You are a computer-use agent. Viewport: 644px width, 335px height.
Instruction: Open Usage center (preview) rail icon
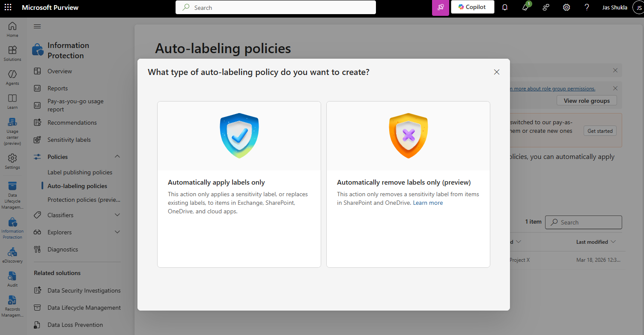coord(12,131)
